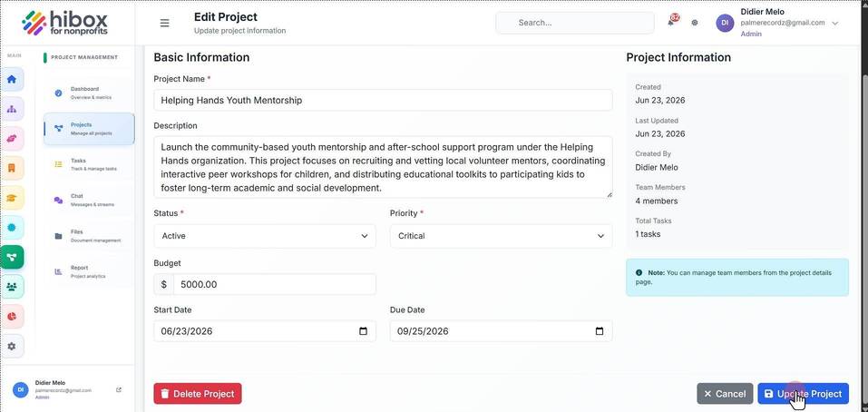This screenshot has width=868, height=412.
Task: Click the Budget amount input field
Action: [x=275, y=284]
